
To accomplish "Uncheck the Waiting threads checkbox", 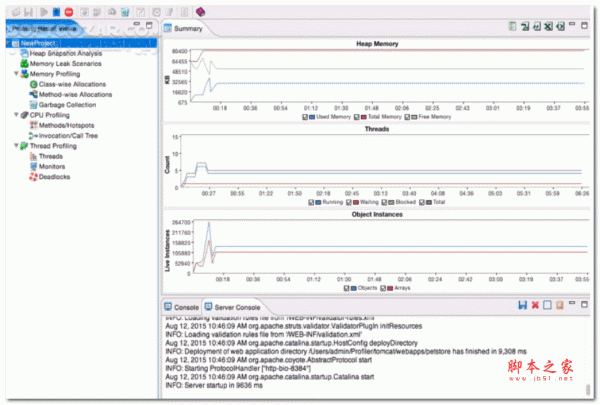I will click(x=349, y=202).
